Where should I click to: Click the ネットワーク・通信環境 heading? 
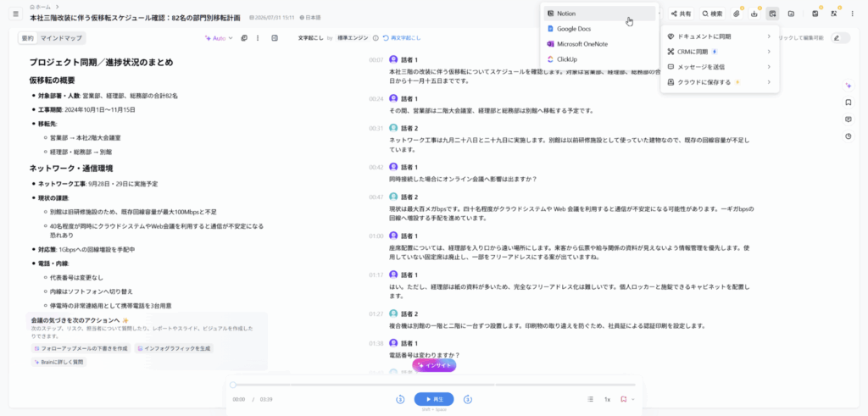(71, 168)
